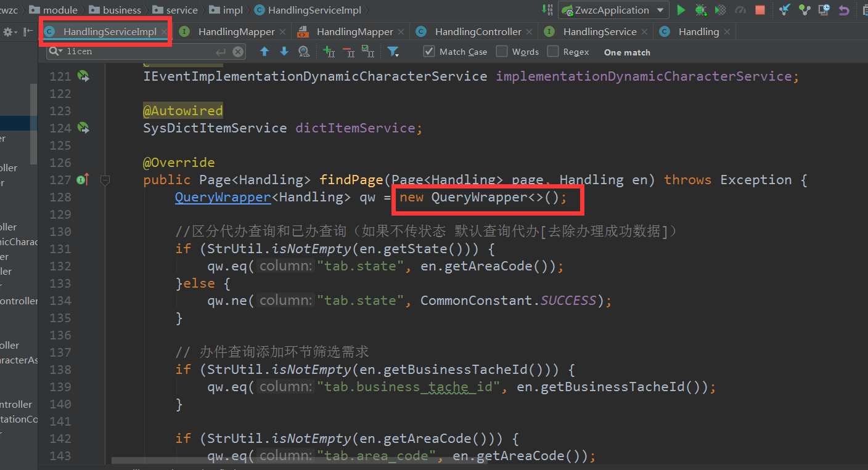
Task: Clear the 'licen' search text
Action: coord(237,52)
